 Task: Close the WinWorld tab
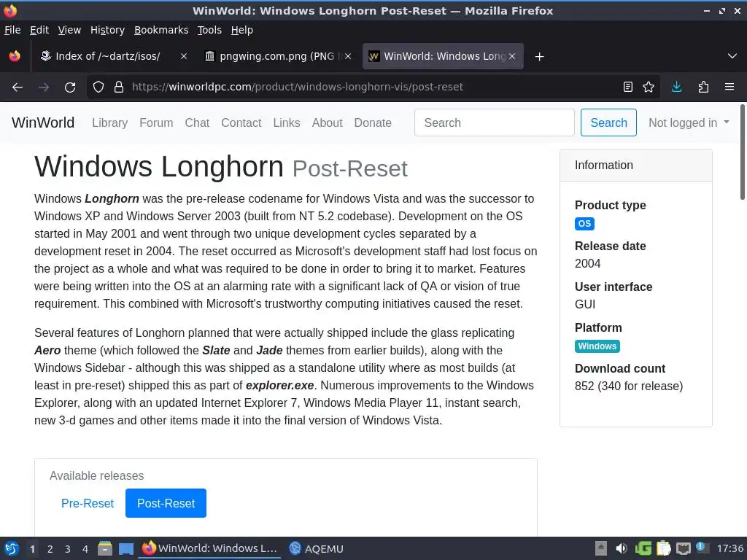coord(512,56)
